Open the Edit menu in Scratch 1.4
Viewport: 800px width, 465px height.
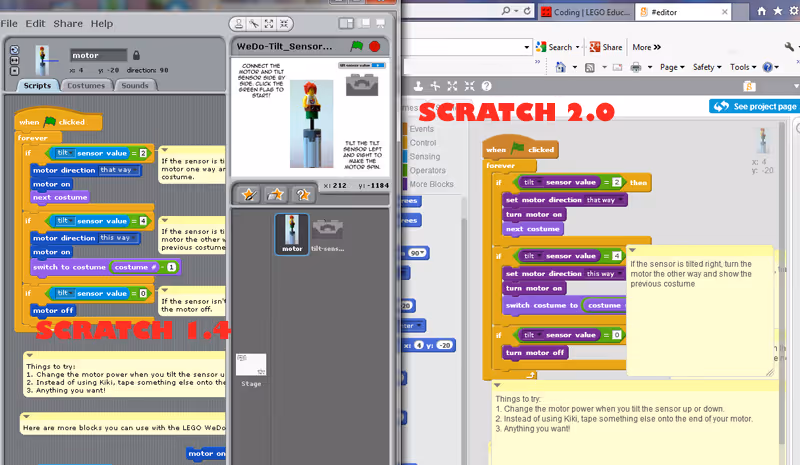pyautogui.click(x=35, y=23)
